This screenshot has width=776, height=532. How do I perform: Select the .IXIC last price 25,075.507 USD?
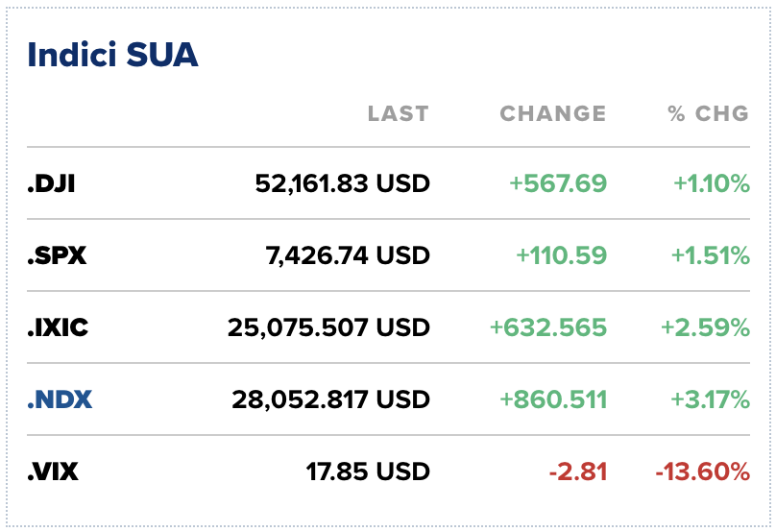tap(328, 327)
